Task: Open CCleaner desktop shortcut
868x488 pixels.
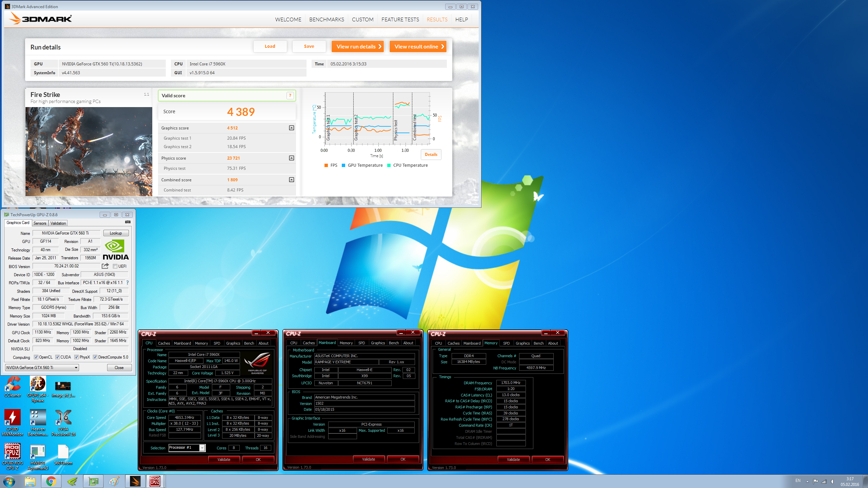Action: tap(13, 387)
